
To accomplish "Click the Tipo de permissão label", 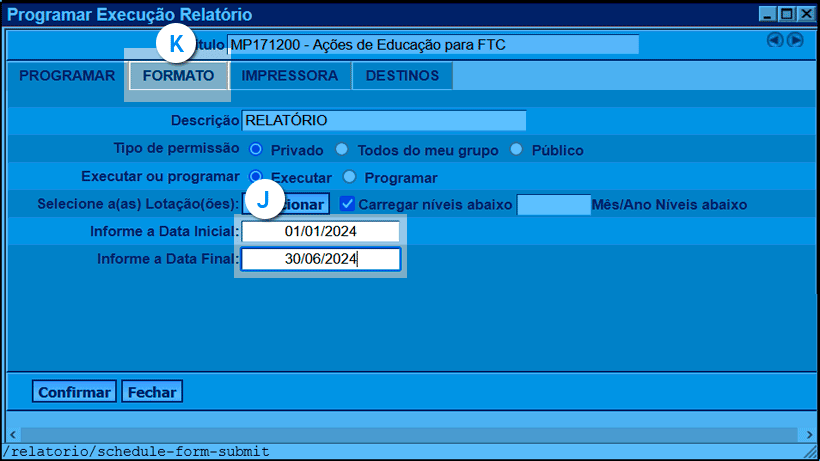I will click(x=176, y=148).
